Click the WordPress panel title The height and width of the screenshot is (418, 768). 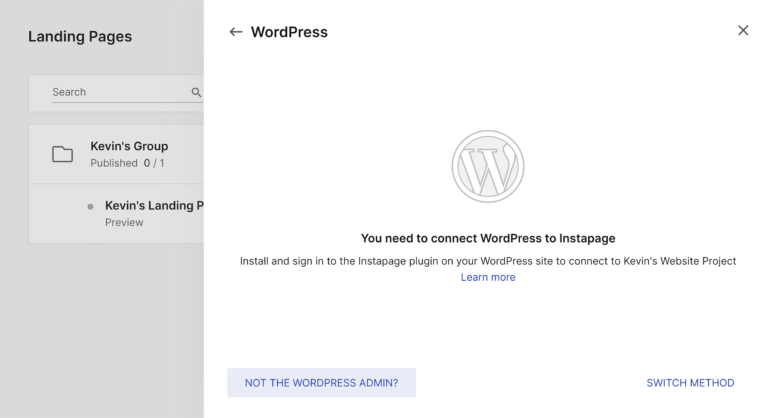[289, 32]
